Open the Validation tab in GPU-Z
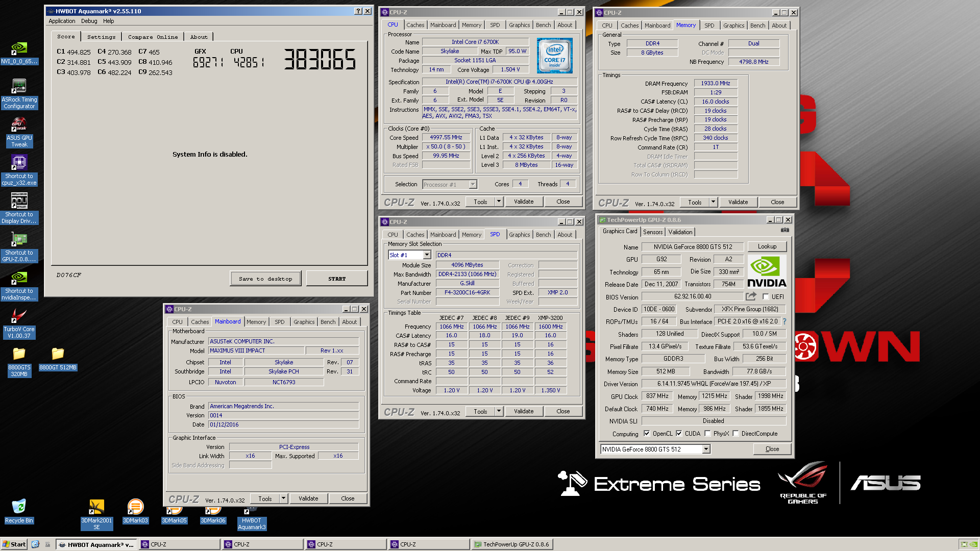This screenshot has height=551, width=980. 680,232
